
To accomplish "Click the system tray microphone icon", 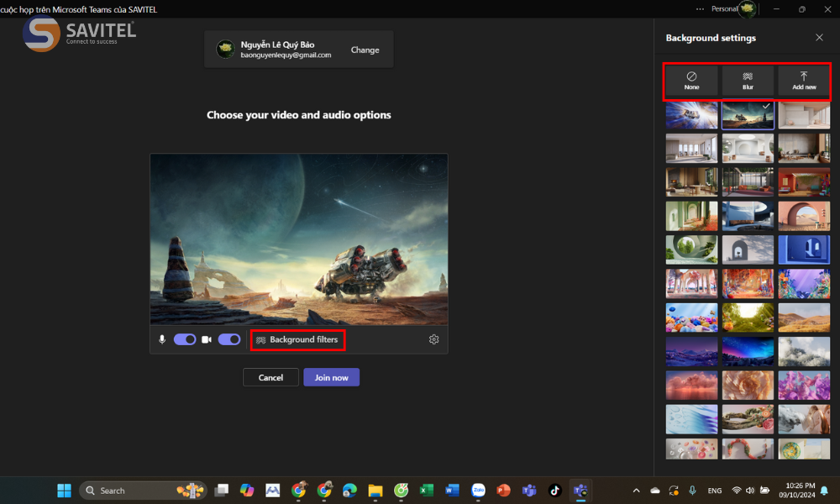I will (x=692, y=491).
